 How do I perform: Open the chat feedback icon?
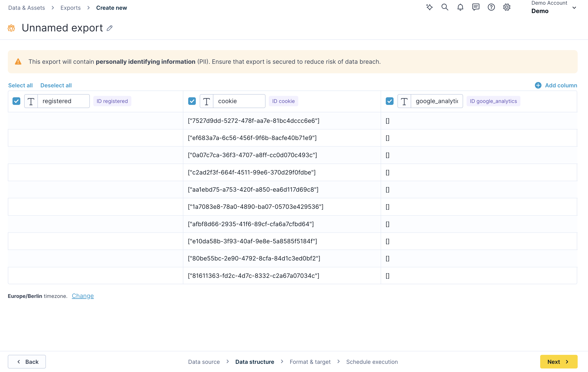(x=476, y=7)
